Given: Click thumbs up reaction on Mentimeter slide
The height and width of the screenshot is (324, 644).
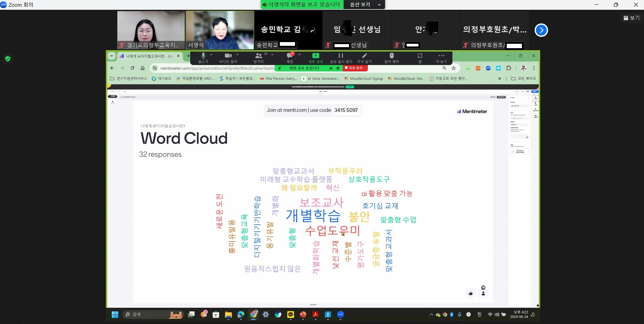Looking at the screenshot, I should pyautogui.click(x=471, y=293).
